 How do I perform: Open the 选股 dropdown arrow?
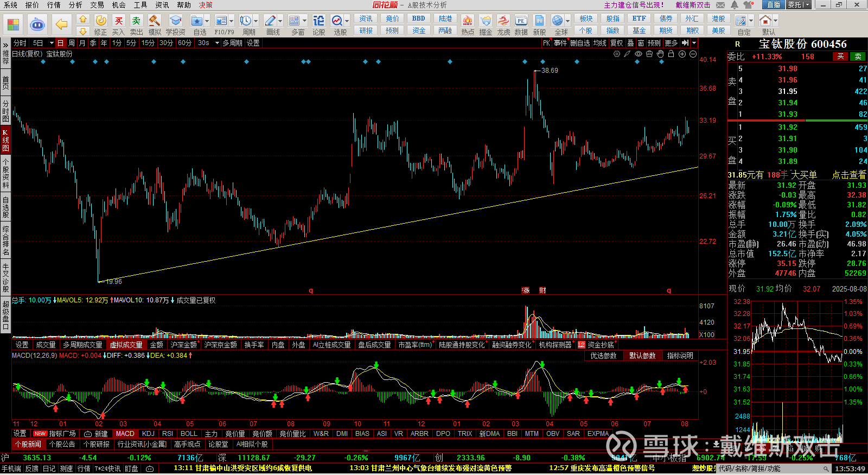click(347, 21)
